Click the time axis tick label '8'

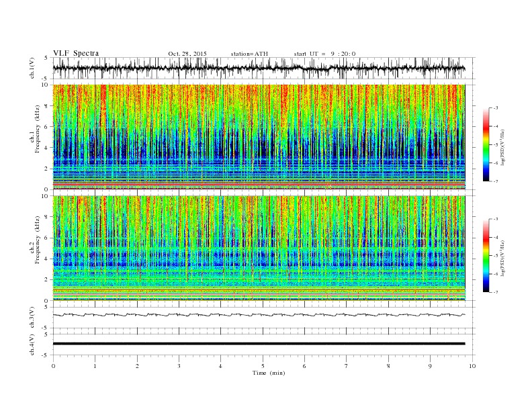point(388,366)
